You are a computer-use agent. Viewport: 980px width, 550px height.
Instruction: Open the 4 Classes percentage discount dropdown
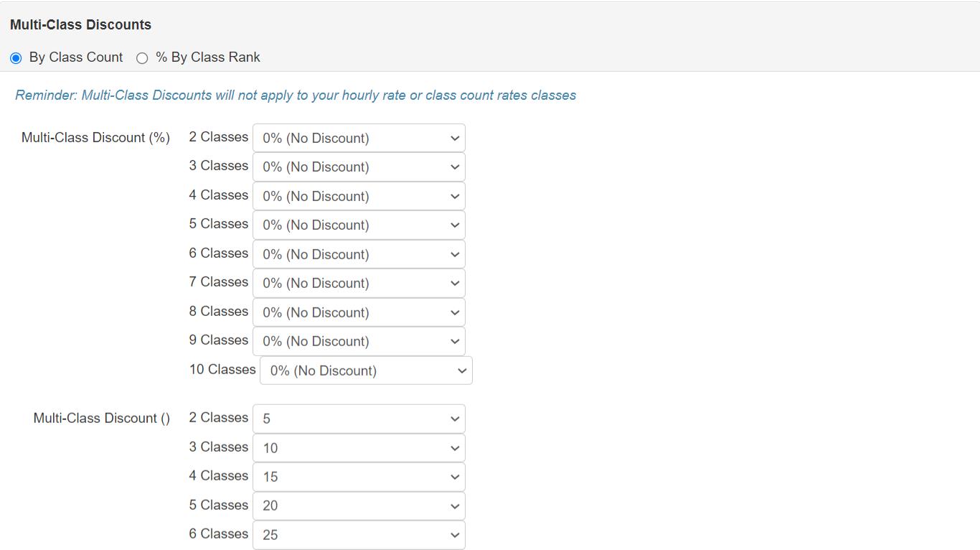(359, 196)
